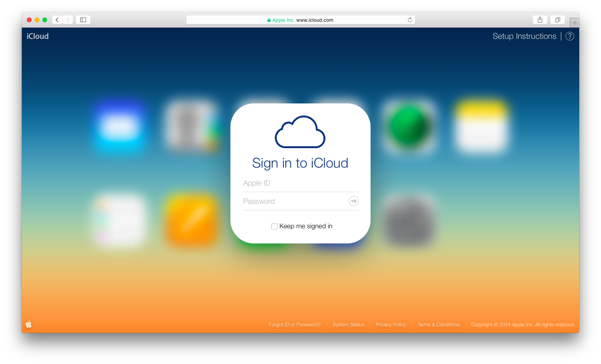Reload the page with refresh icon
601x364 pixels.
coord(410,20)
